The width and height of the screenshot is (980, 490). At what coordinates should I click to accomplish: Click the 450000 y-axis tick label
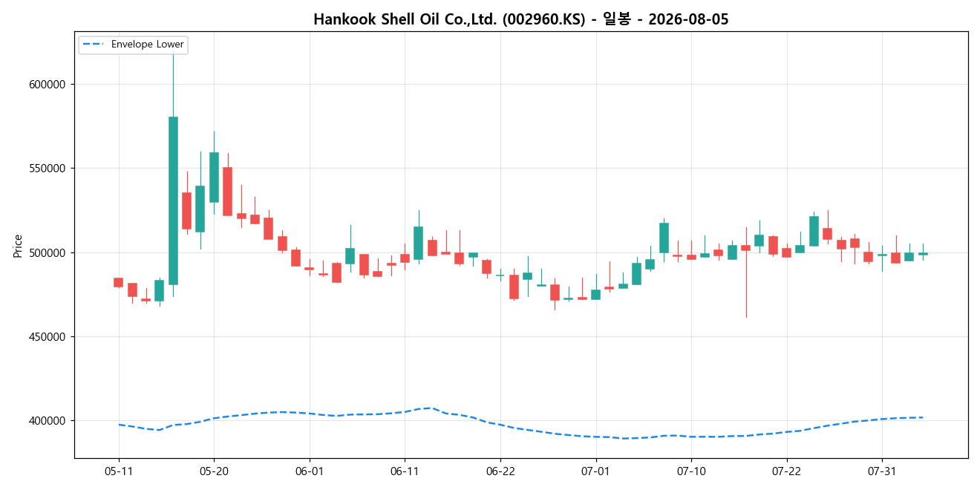47,337
